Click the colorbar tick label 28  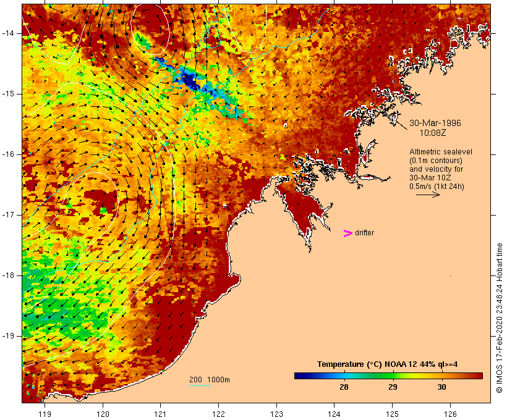click(344, 387)
